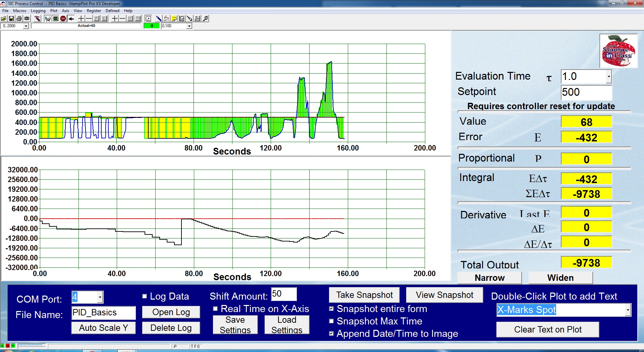
Task: Click the green T status indicator
Action: click(x=13, y=346)
